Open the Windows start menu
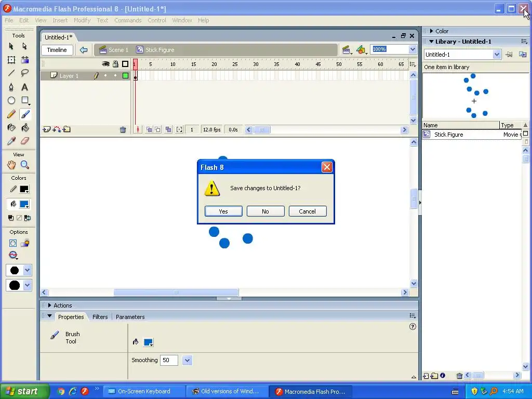532x399 pixels. tap(24, 391)
